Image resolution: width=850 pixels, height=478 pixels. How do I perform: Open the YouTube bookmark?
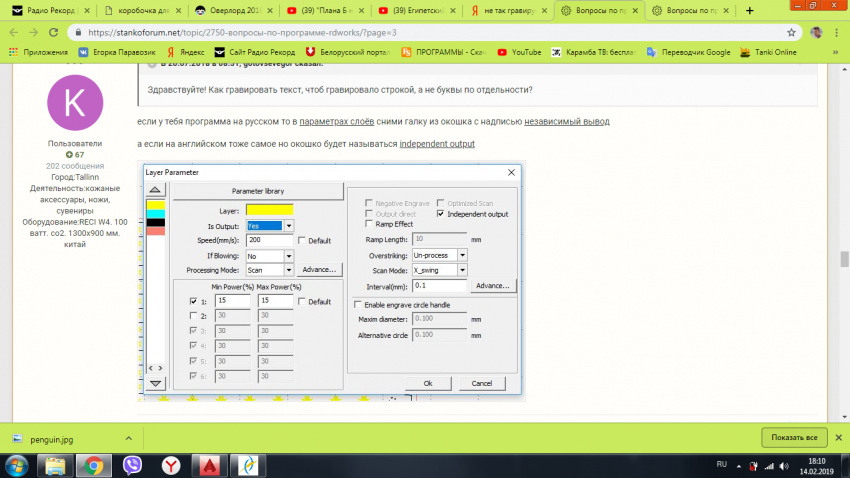519,52
